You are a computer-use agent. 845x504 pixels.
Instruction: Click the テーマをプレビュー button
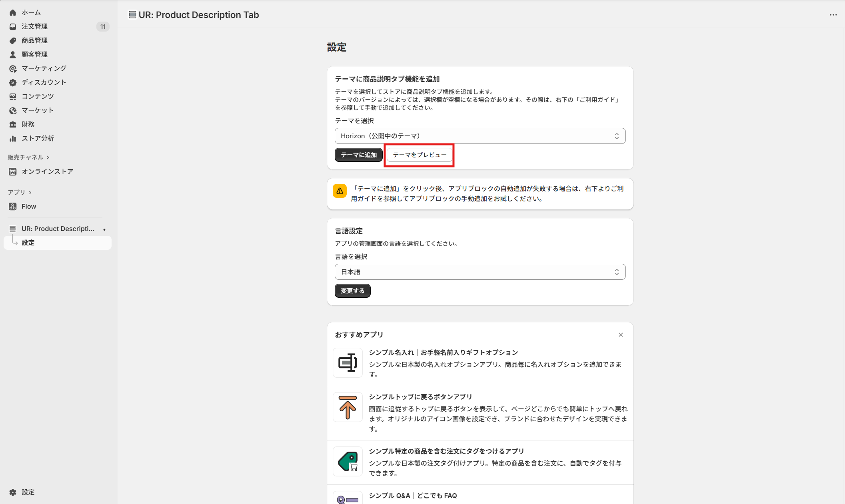coord(420,155)
